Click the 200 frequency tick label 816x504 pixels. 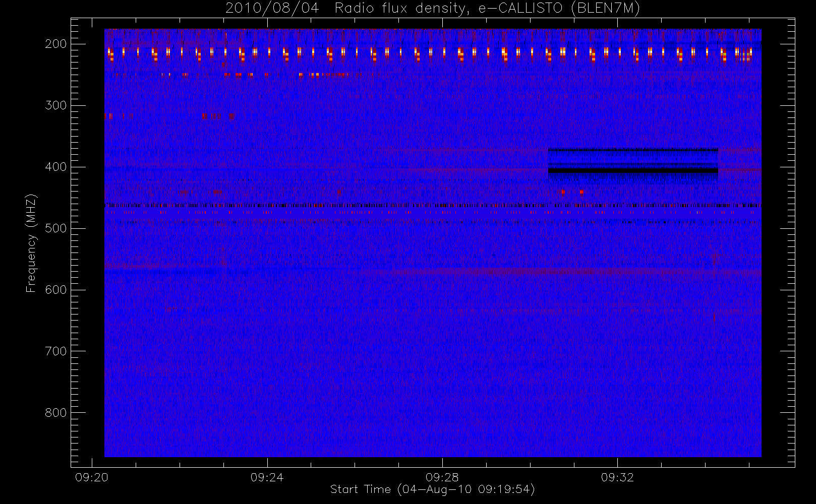pos(55,44)
